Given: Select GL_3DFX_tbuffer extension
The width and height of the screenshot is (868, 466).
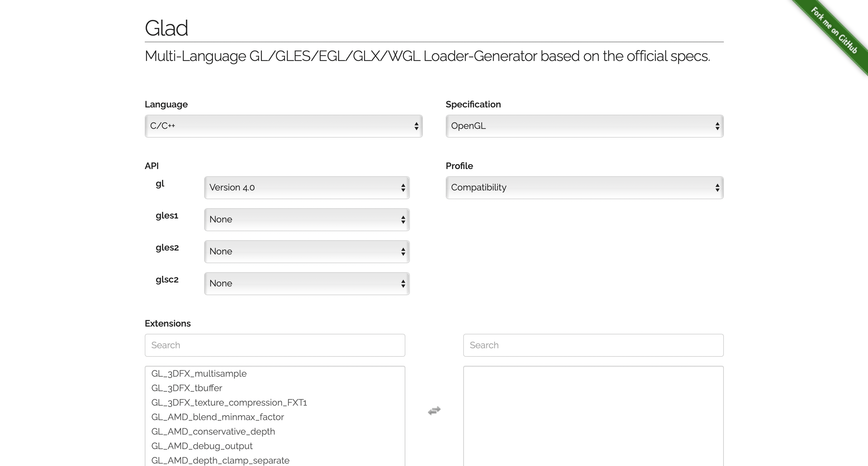Looking at the screenshot, I should coord(187,388).
